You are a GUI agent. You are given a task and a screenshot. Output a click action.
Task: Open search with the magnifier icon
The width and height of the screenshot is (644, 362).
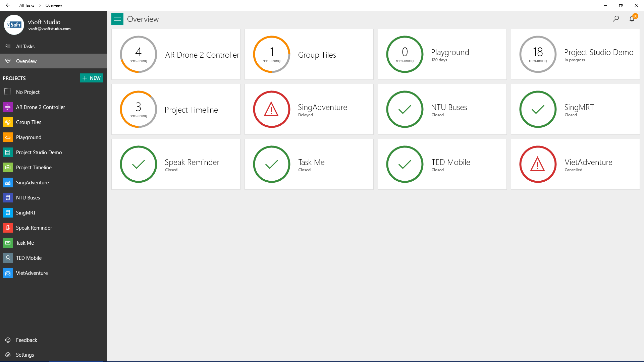615,19
